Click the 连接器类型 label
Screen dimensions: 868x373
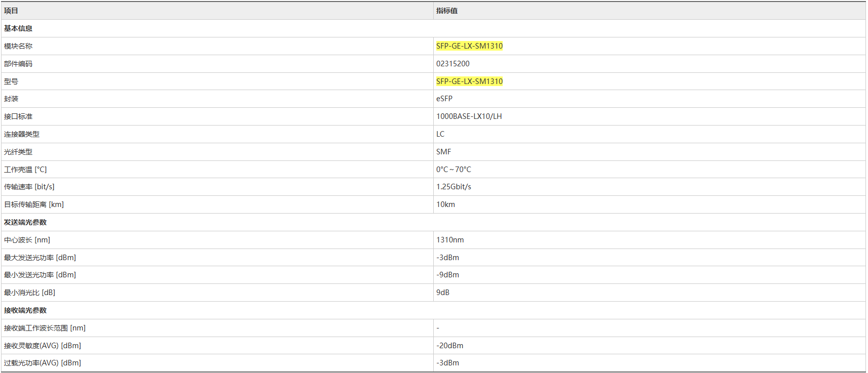click(22, 134)
